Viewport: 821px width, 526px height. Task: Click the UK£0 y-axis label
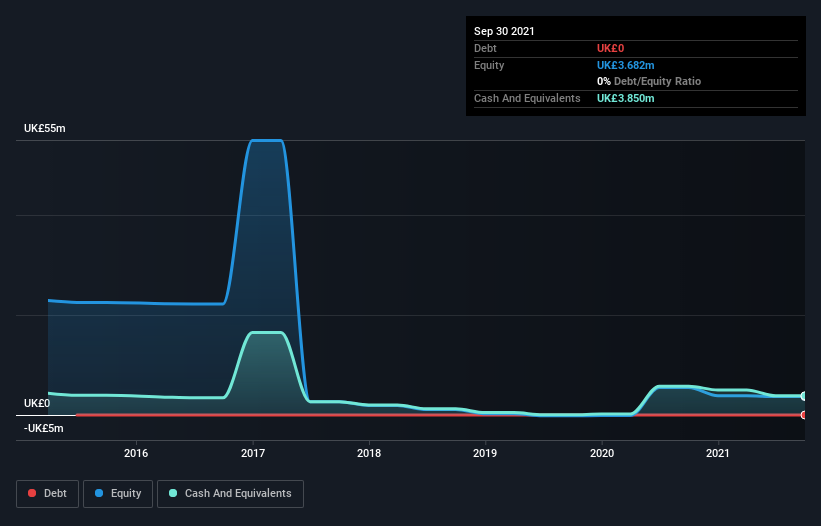(x=37, y=403)
